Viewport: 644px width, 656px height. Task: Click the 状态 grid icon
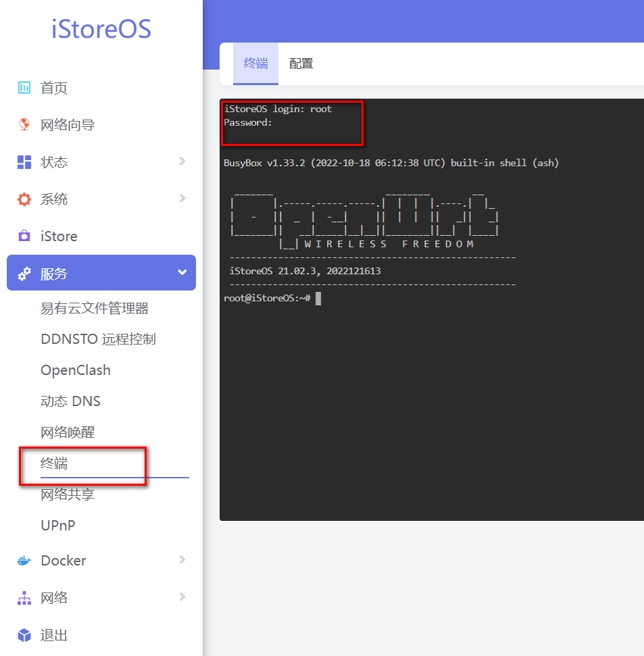[x=24, y=162]
